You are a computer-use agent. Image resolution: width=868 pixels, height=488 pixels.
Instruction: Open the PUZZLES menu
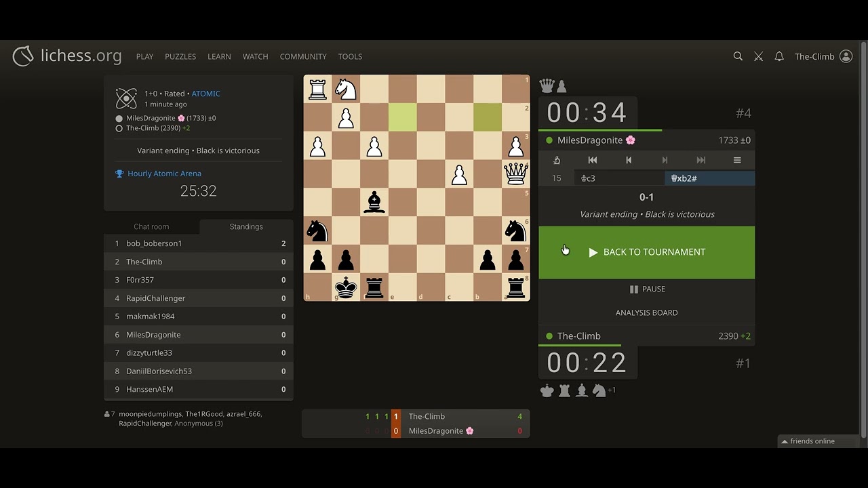tap(180, 56)
